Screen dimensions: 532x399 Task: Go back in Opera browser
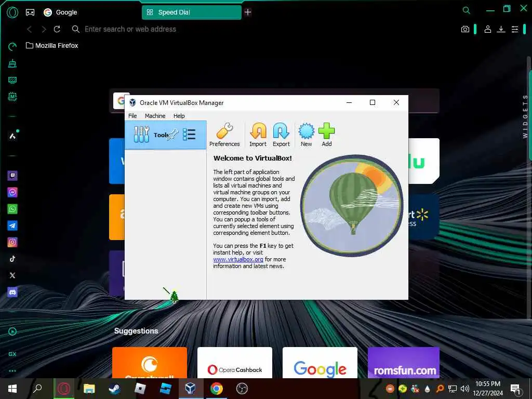(30, 29)
